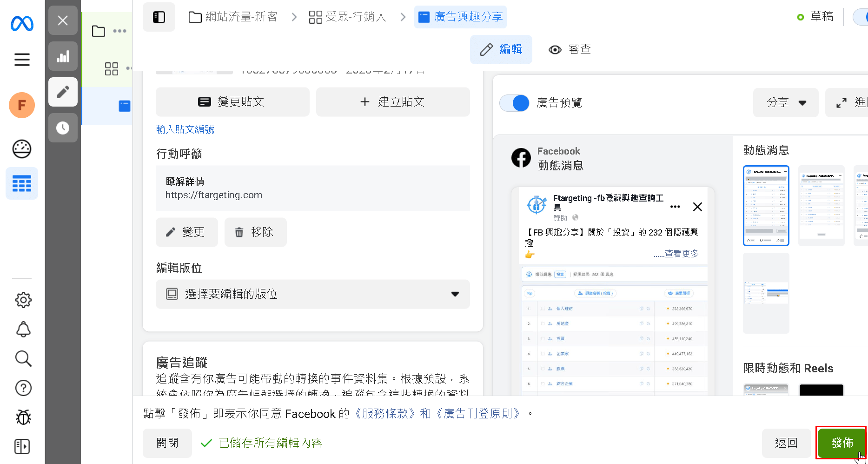The image size is (868, 464).
Task: Open settings gear in left sidebar
Action: click(x=23, y=300)
